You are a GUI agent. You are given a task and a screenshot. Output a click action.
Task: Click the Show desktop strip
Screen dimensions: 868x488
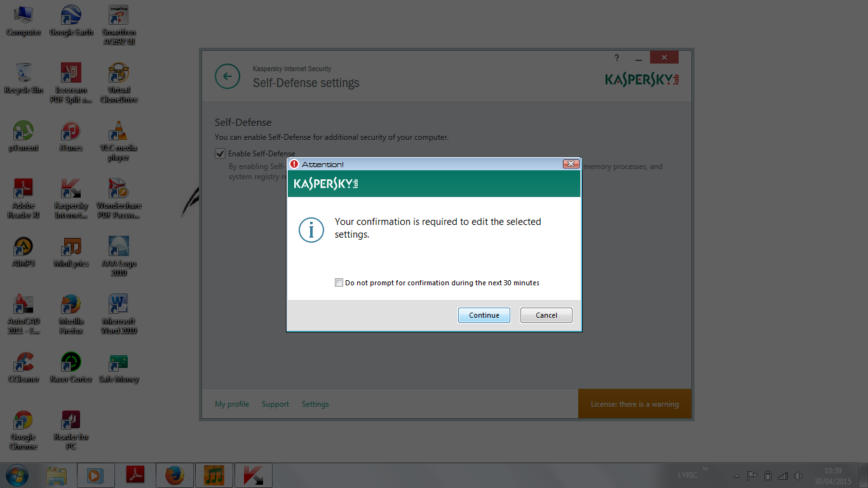[863, 476]
